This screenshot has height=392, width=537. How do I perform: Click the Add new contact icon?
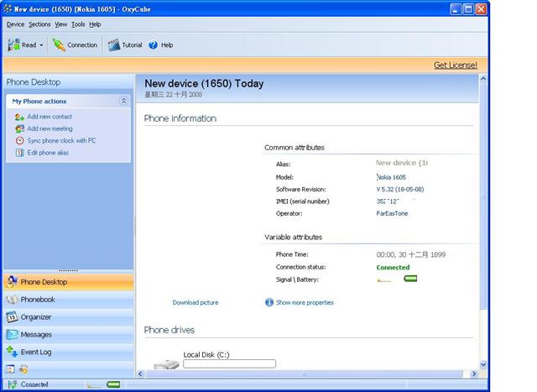[19, 117]
